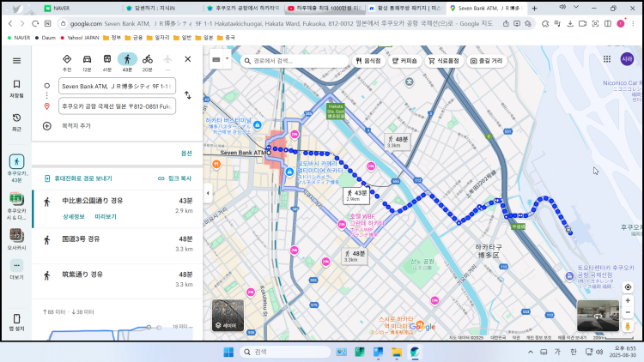The image size is (644, 362).
Task: Open the browser three-dot menu
Action: pyautogui.click(x=633, y=24)
